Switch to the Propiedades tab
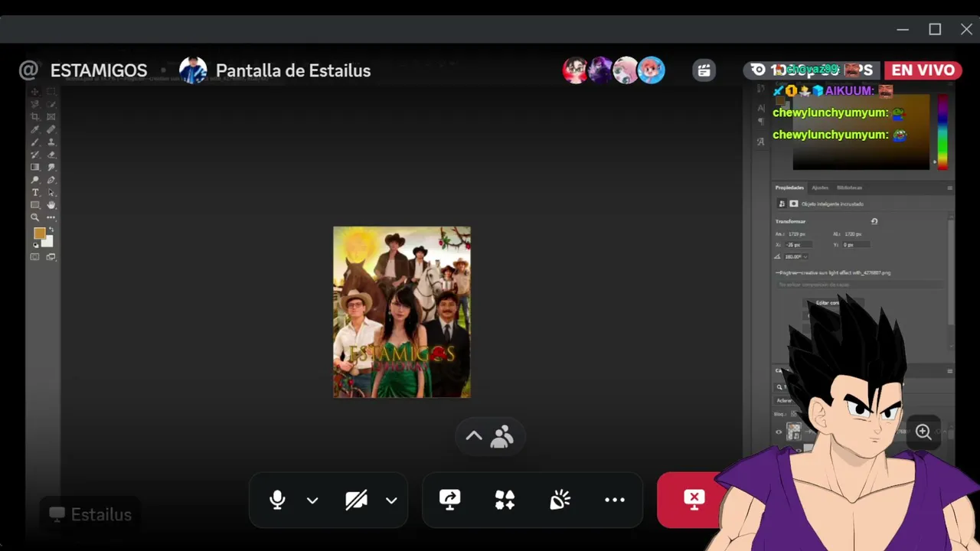This screenshot has height=551, width=980. [789, 187]
